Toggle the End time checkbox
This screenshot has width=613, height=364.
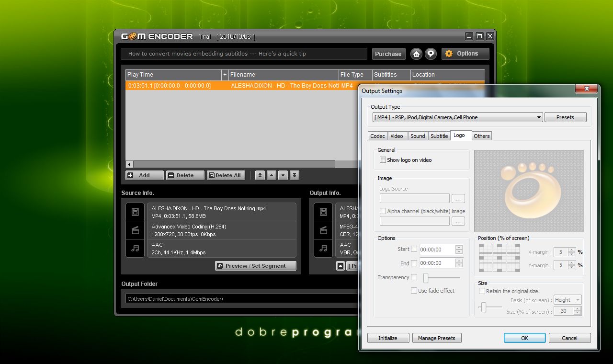(x=414, y=263)
